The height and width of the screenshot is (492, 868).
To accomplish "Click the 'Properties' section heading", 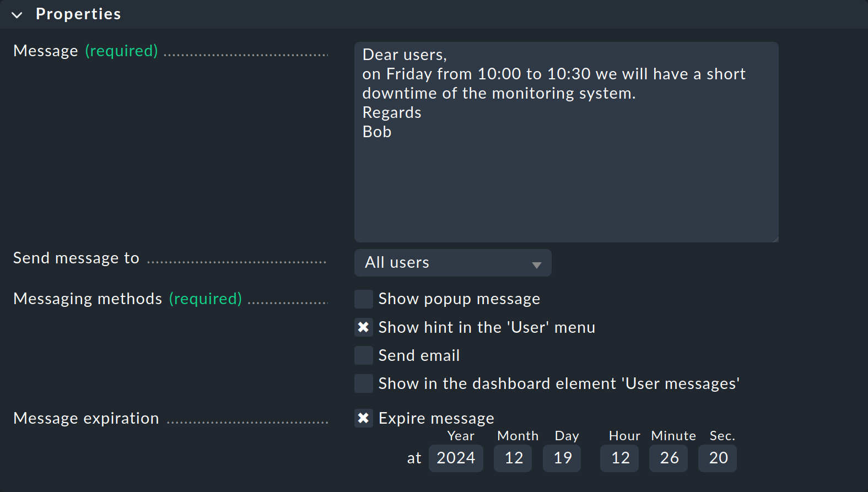I will (78, 14).
